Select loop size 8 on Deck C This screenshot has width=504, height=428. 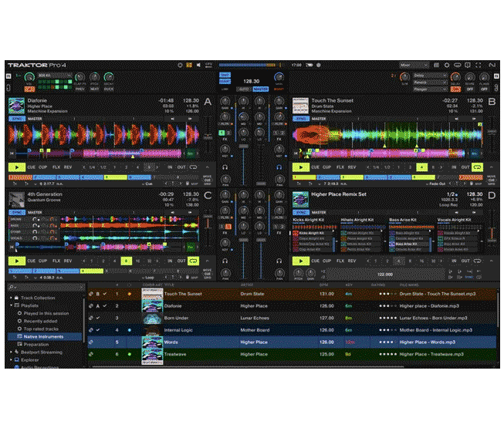(127, 261)
